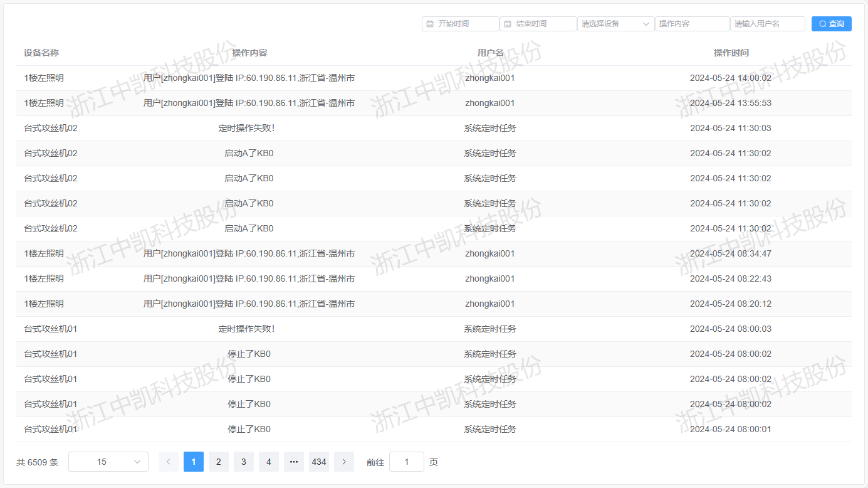Click the previous page arrow
868x488 pixels.
(168, 462)
